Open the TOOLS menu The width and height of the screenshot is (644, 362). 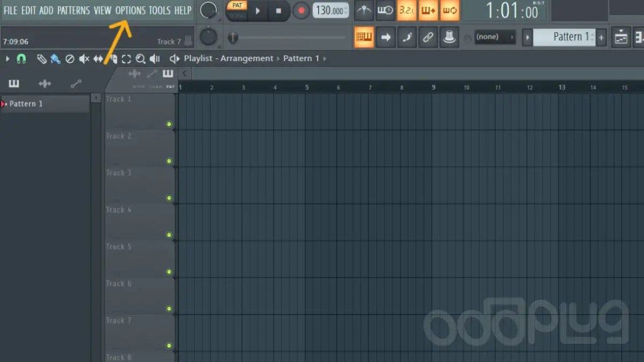(159, 10)
